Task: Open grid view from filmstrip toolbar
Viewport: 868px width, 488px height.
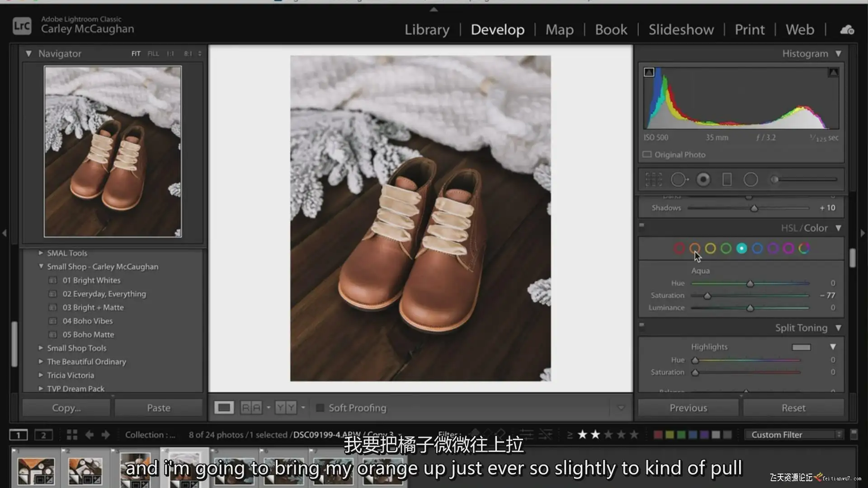Action: (x=72, y=435)
